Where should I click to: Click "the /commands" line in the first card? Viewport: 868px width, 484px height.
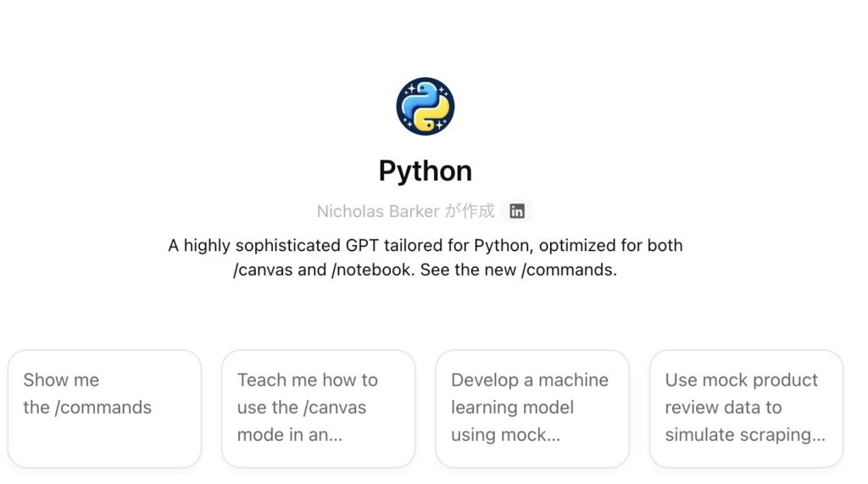pos(87,408)
